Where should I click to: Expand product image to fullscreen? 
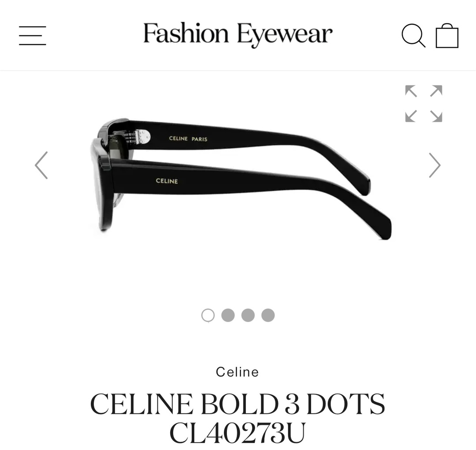(424, 104)
